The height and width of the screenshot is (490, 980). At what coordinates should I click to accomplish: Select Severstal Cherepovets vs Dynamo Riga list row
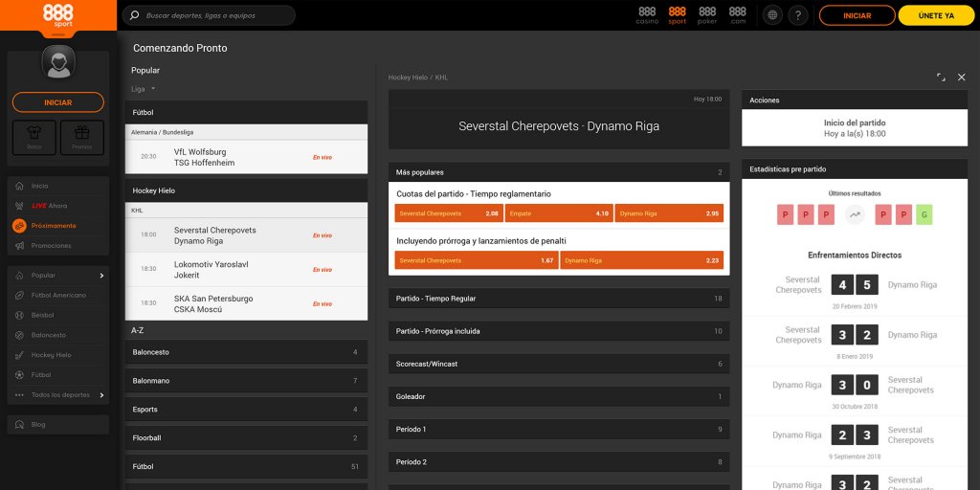pos(246,235)
